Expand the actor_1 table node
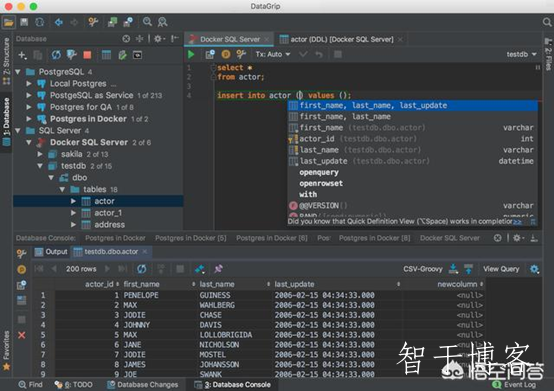This screenshot has width=554, height=391. (73, 213)
